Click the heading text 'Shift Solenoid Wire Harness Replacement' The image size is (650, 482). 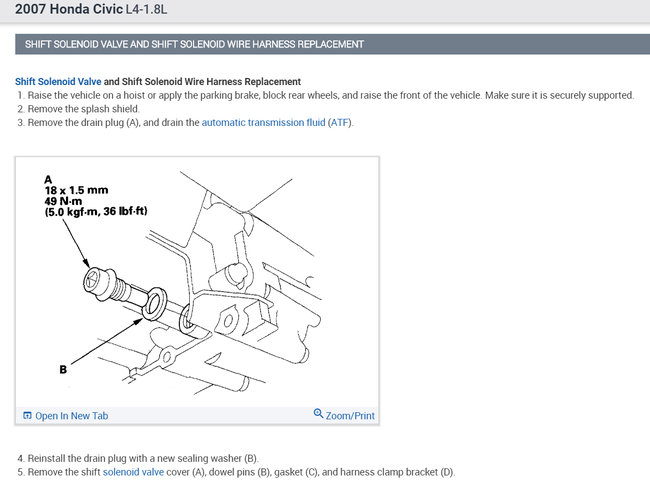coord(211,82)
